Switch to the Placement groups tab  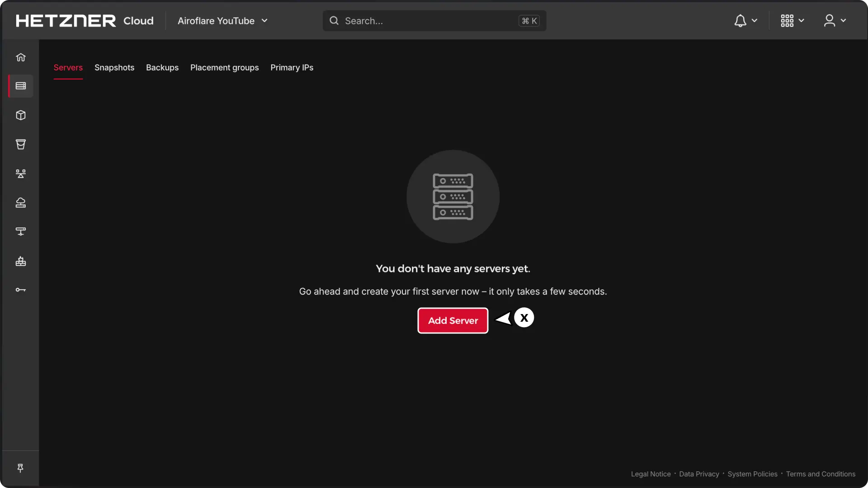224,67
